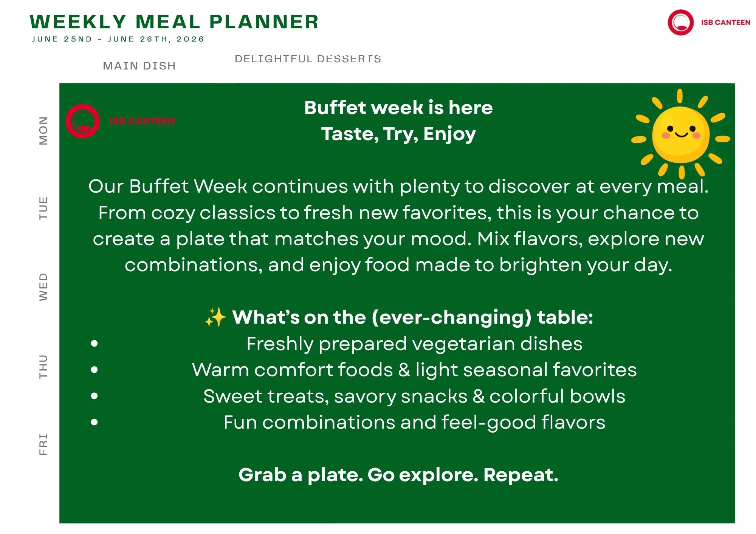Select the MAIN DISH column heading
The width and height of the screenshot is (756, 534).
(x=139, y=66)
